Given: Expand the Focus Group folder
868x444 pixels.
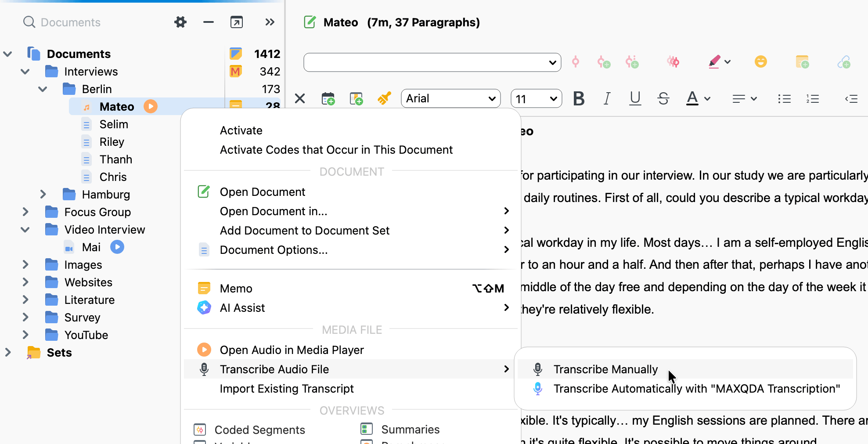Looking at the screenshot, I should click(25, 212).
